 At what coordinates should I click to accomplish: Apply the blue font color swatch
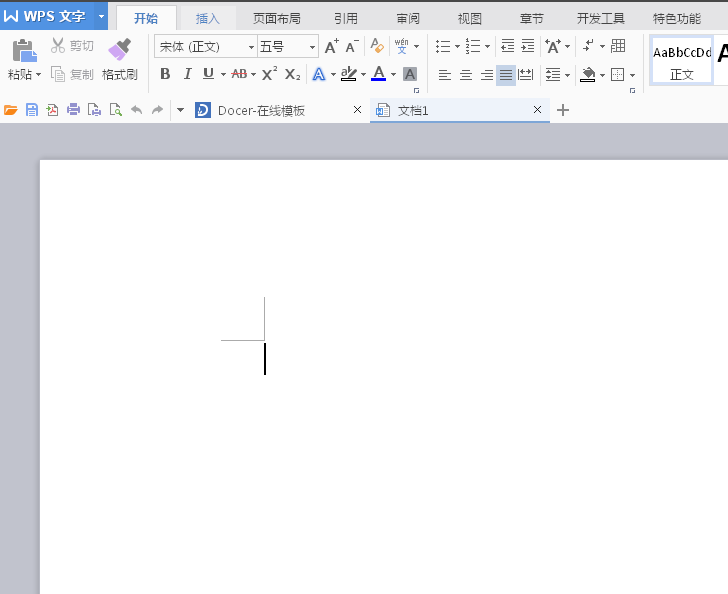378,74
